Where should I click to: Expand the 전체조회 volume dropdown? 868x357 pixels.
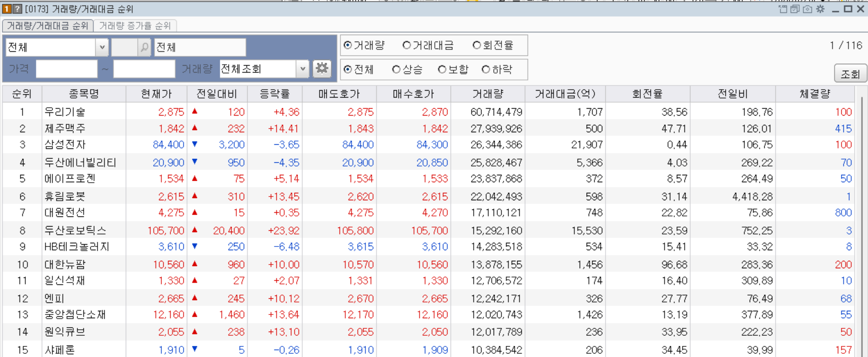point(303,69)
